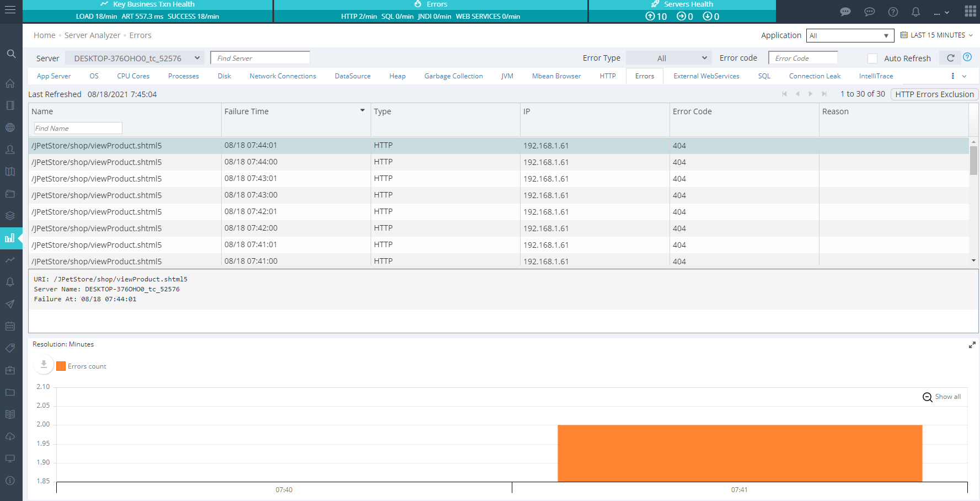Viewport: 980px width, 501px height.
Task: Open the Connection Leak tab
Action: (815, 76)
